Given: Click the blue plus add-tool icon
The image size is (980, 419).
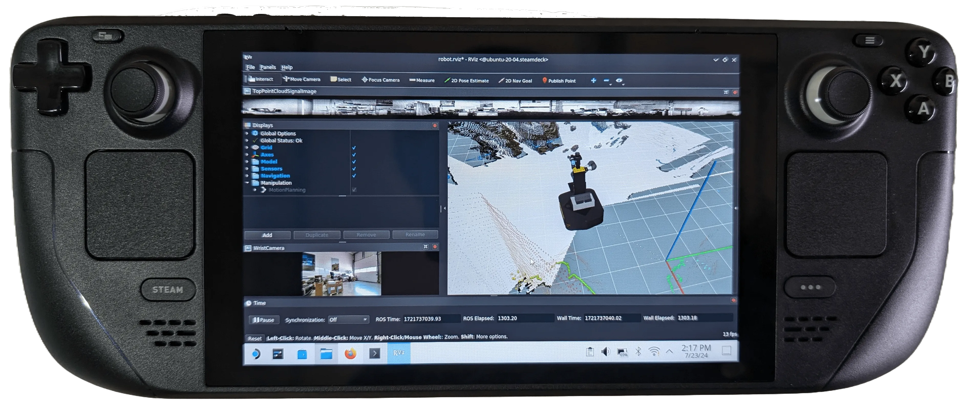Looking at the screenshot, I should [593, 80].
